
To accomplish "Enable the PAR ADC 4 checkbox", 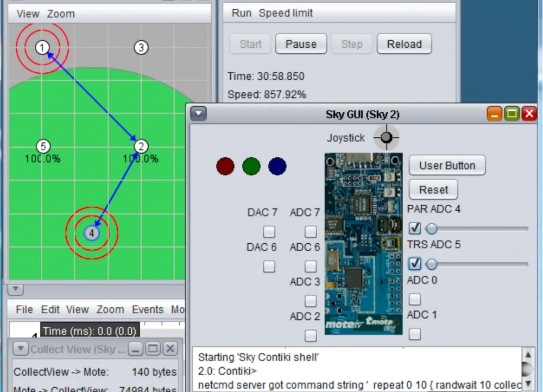I will (414, 228).
